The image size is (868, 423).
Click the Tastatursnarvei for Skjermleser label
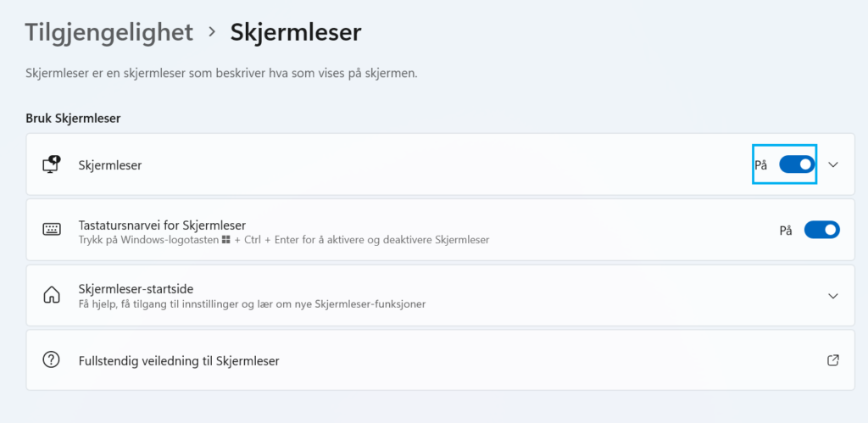162,225
